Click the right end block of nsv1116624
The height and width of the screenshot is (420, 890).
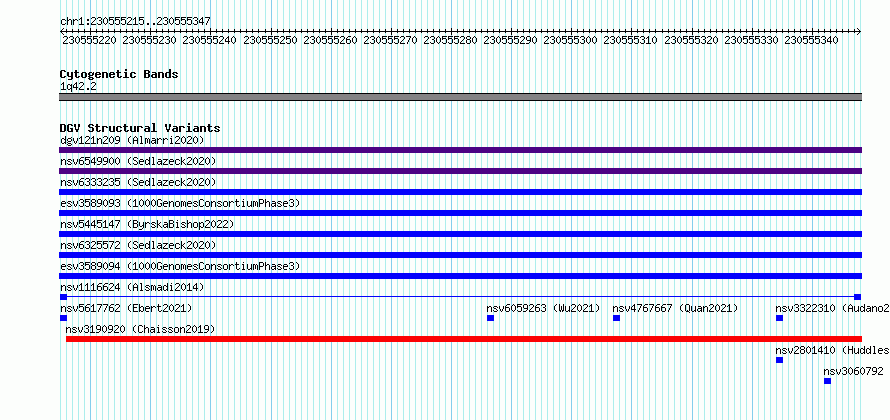pyautogui.click(x=858, y=297)
